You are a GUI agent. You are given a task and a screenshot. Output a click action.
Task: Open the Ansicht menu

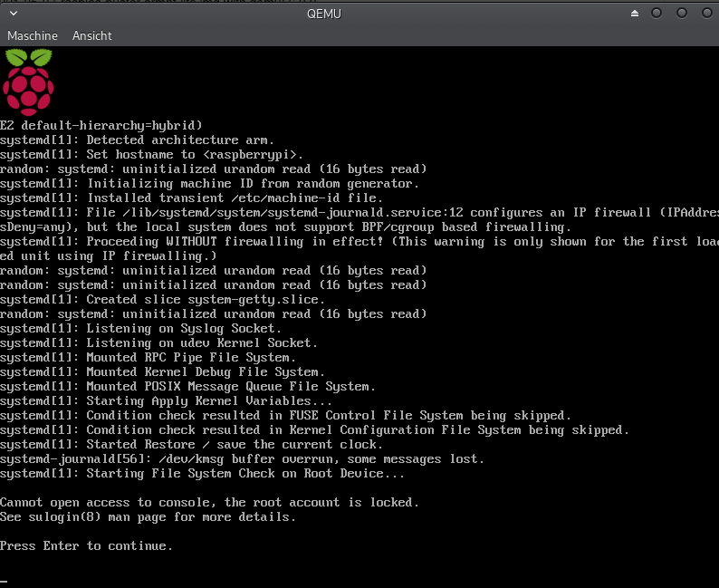click(x=92, y=35)
